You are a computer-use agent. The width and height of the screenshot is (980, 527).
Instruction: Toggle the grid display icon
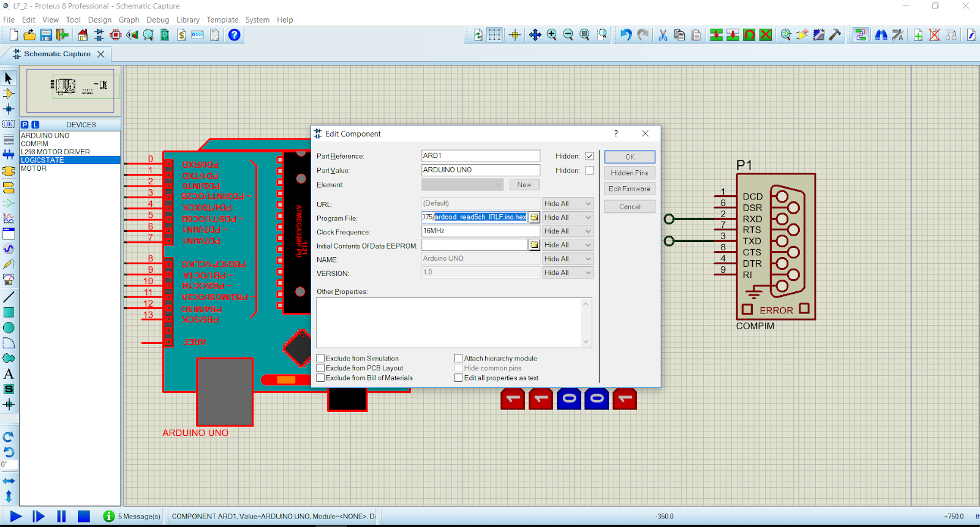pos(494,35)
